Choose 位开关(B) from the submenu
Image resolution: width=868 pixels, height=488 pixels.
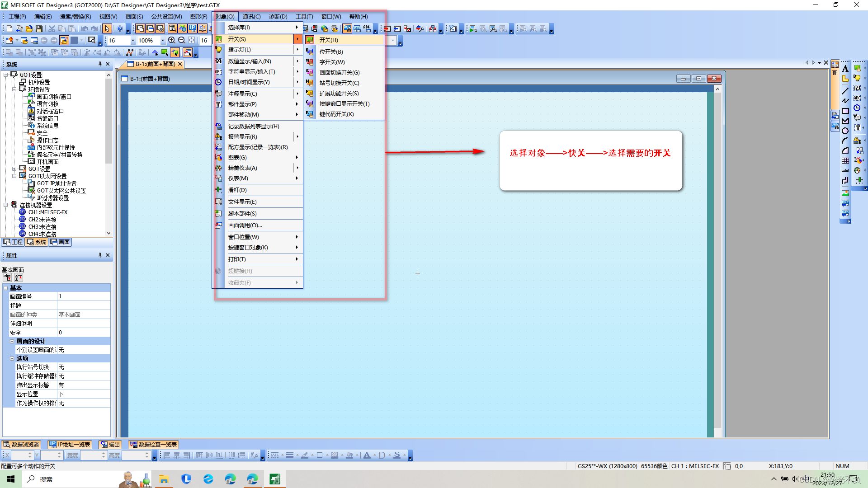click(331, 52)
